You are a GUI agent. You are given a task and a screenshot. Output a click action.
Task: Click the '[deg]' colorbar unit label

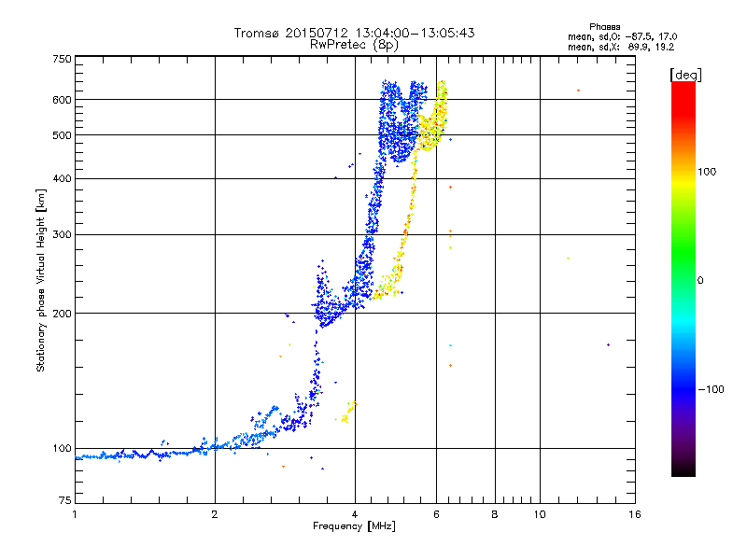pyautogui.click(x=685, y=75)
